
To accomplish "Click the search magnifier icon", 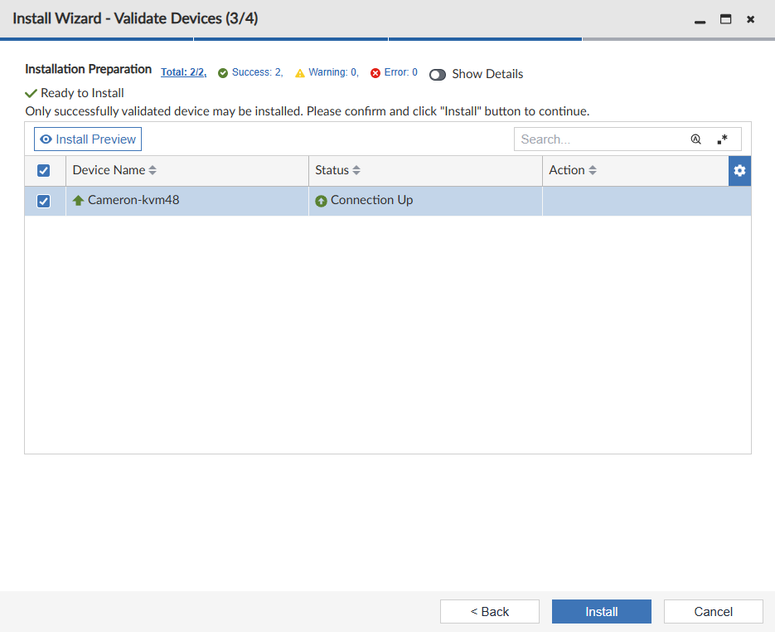I will point(695,139).
